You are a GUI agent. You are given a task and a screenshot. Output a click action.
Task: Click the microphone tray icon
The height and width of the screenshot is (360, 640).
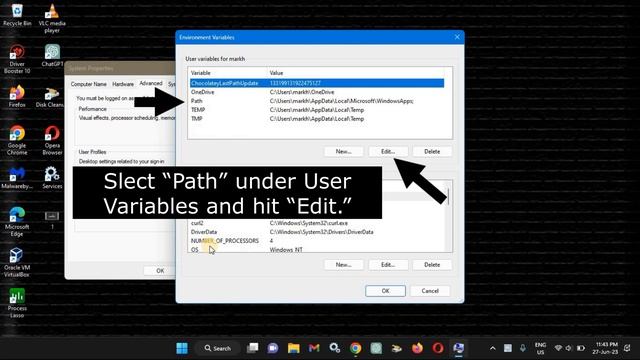[x=523, y=348]
